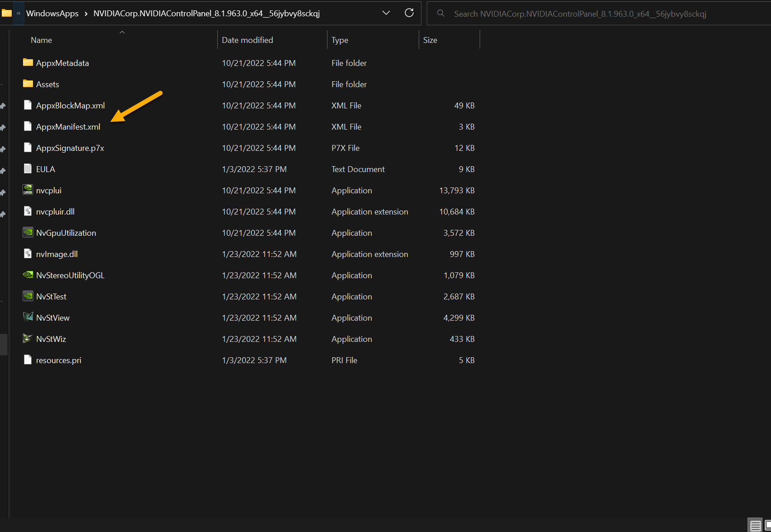The height and width of the screenshot is (532, 771).
Task: Select the NvGpuUtilization application icon
Action: (x=28, y=233)
